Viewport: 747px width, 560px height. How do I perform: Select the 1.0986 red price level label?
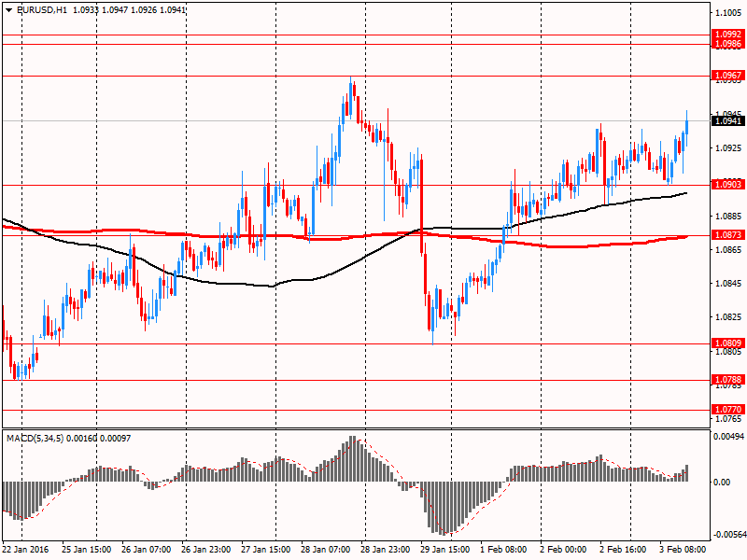pos(727,44)
